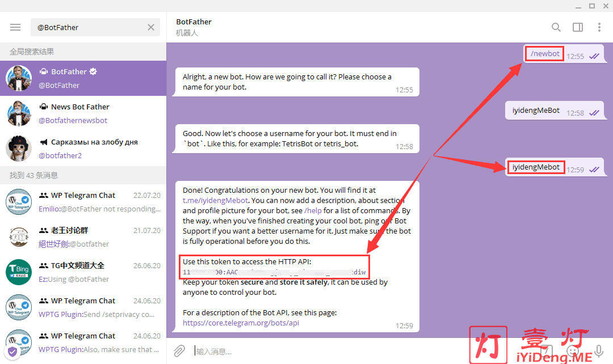Click the 'Good. Now let's choose a username' reply
Screen dimensions: 613x364
pyautogui.click(x=297, y=139)
